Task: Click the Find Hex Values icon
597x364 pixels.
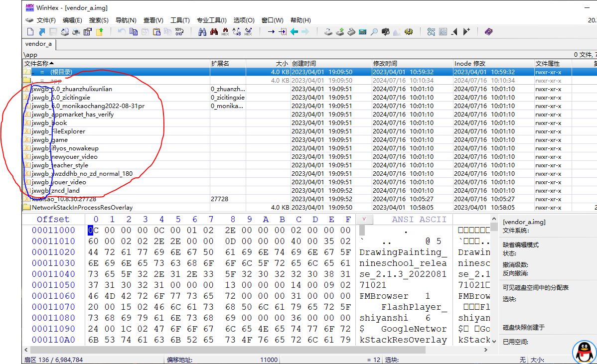Action: tap(225, 32)
